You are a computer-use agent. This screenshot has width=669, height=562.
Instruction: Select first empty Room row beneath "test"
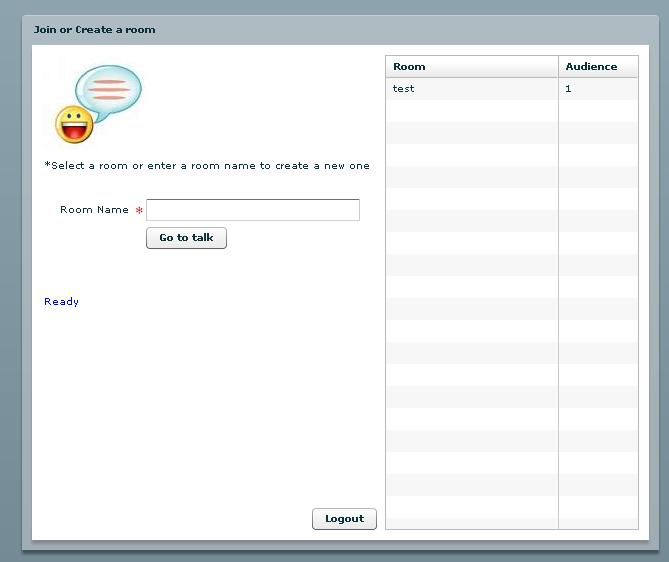point(471,111)
